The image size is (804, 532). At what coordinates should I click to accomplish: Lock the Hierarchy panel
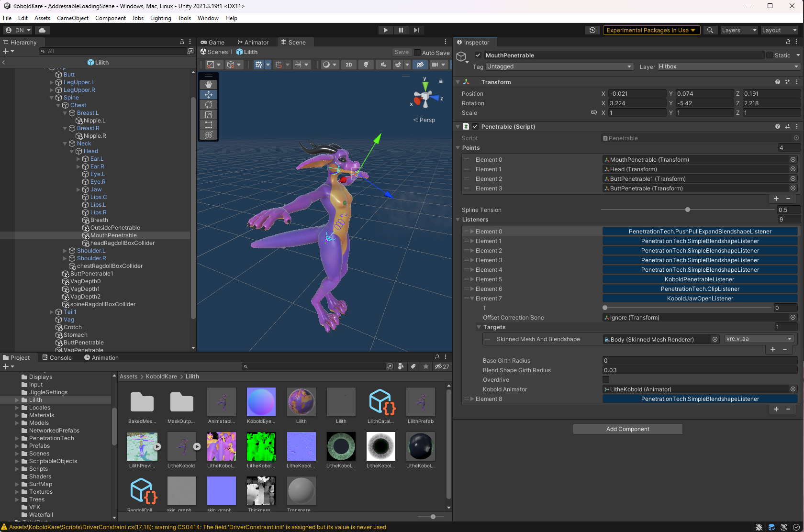[x=182, y=42]
